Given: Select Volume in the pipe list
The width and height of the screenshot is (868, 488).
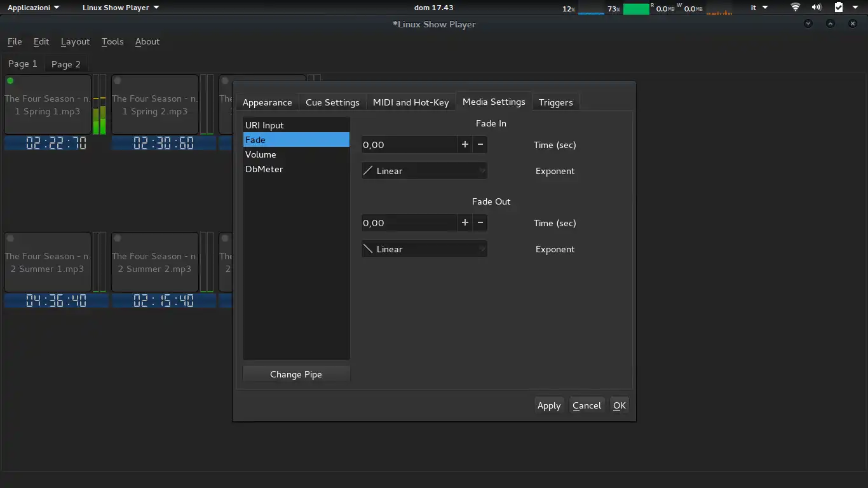Looking at the screenshot, I should pyautogui.click(x=296, y=154).
